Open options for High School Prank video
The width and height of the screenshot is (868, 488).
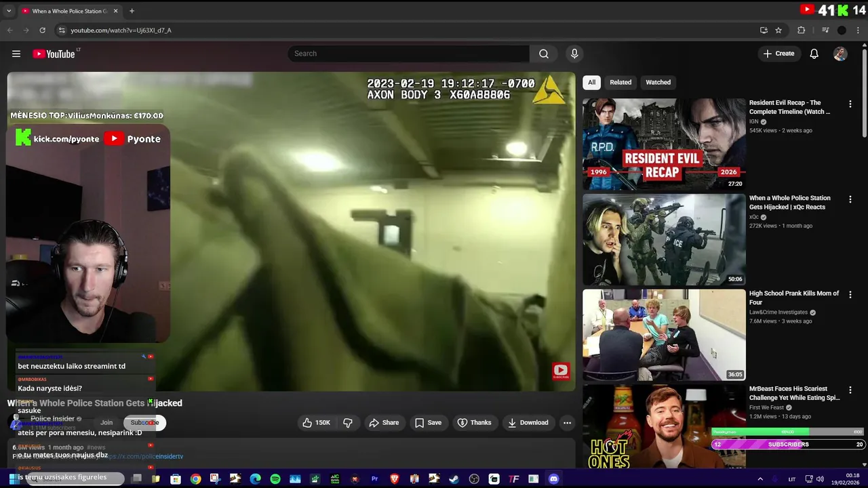(850, 295)
